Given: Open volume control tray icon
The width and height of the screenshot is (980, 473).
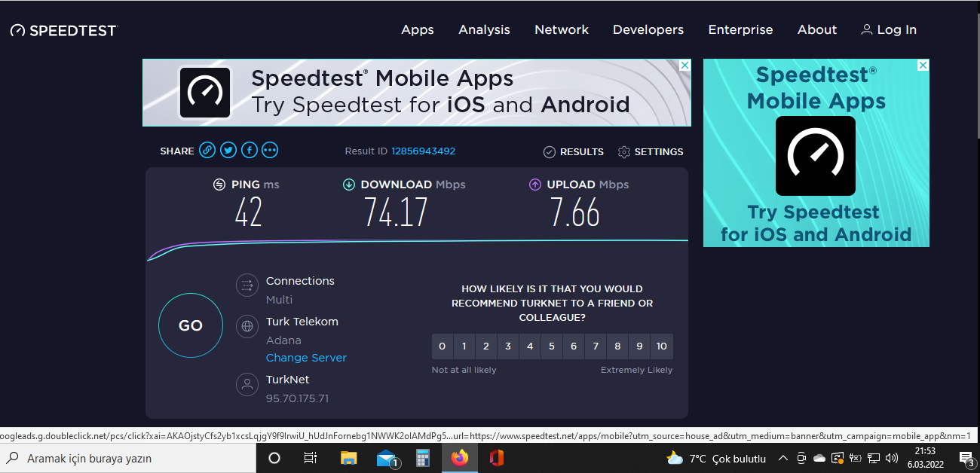Looking at the screenshot, I should (x=892, y=458).
